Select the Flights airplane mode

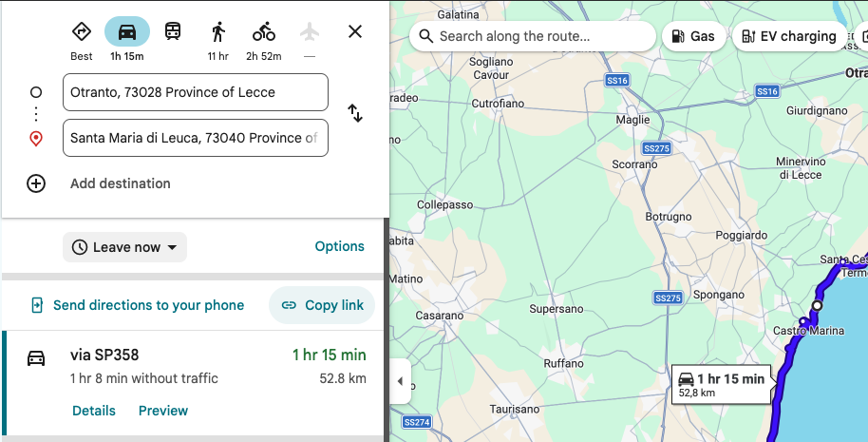click(310, 31)
